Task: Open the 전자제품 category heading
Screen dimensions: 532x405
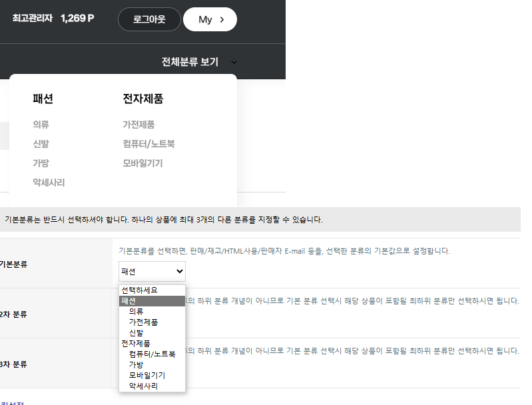Action: point(143,99)
